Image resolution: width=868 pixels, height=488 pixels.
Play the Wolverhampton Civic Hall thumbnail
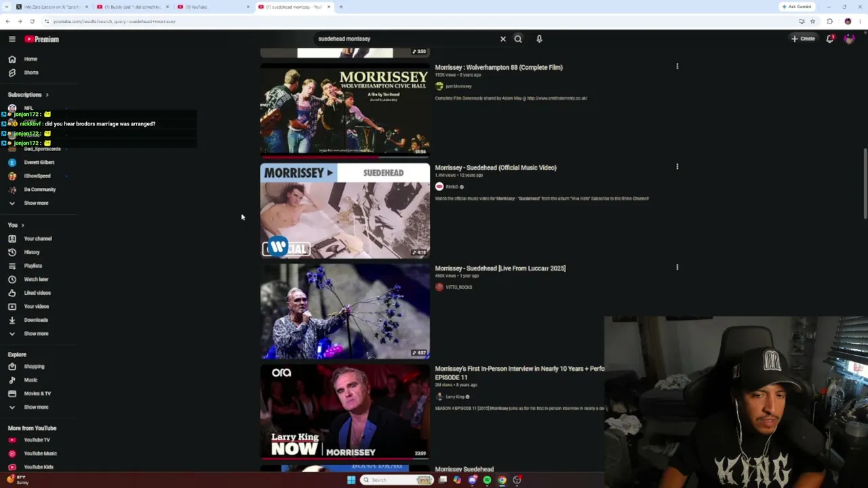coord(345,110)
